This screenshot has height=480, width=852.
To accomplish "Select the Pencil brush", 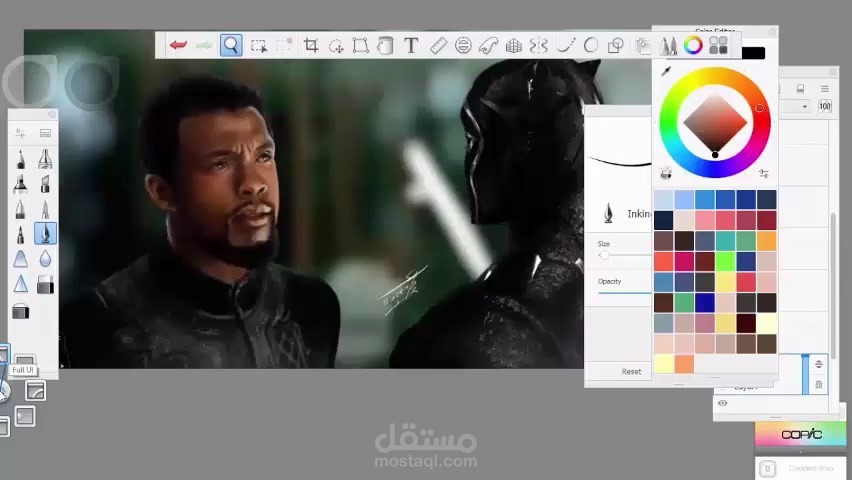I will tap(21, 159).
